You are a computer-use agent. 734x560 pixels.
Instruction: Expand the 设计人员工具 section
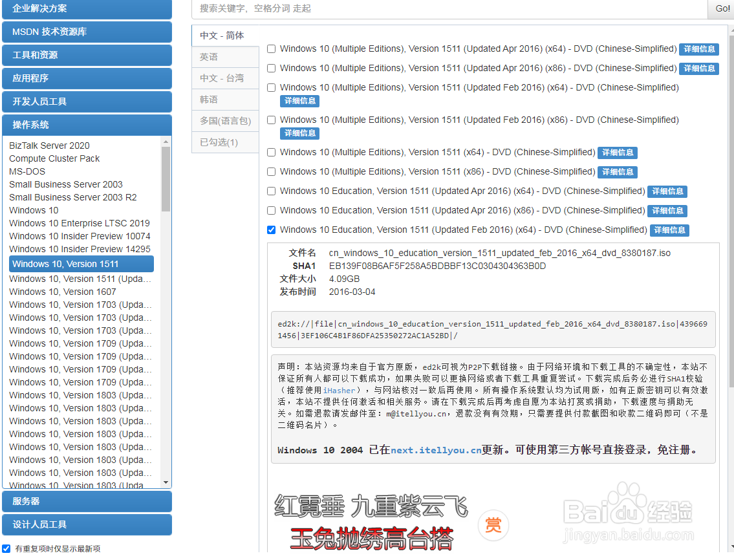[87, 525]
